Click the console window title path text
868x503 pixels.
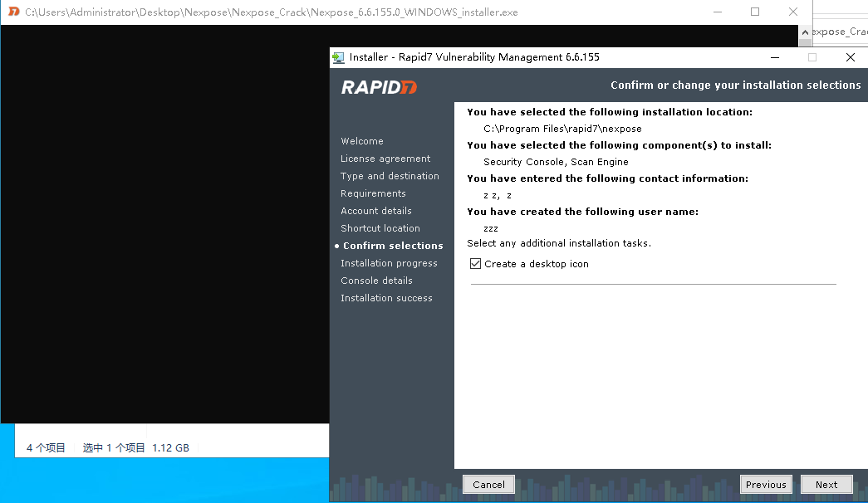(272, 12)
